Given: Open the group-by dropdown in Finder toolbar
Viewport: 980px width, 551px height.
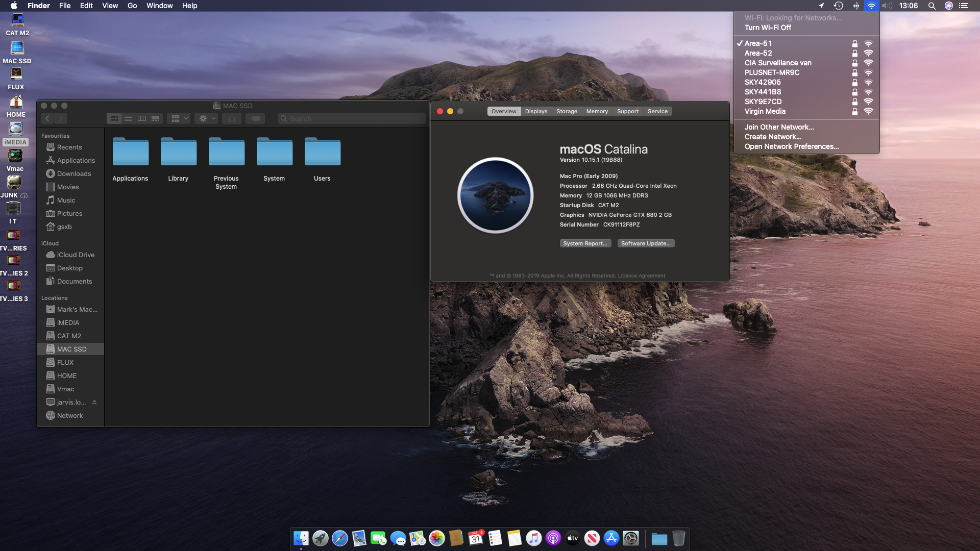Looking at the screenshot, I should (x=179, y=118).
